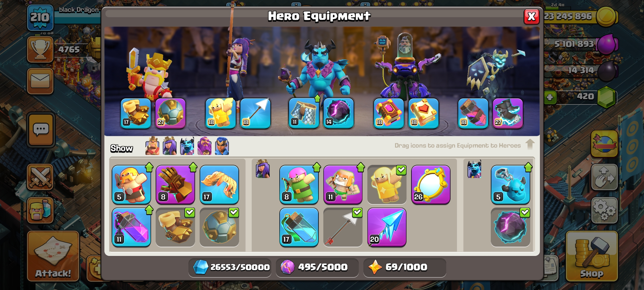Click the Minion Prince's level 11 equipped slot
This screenshot has width=644, height=290.
coord(304,113)
